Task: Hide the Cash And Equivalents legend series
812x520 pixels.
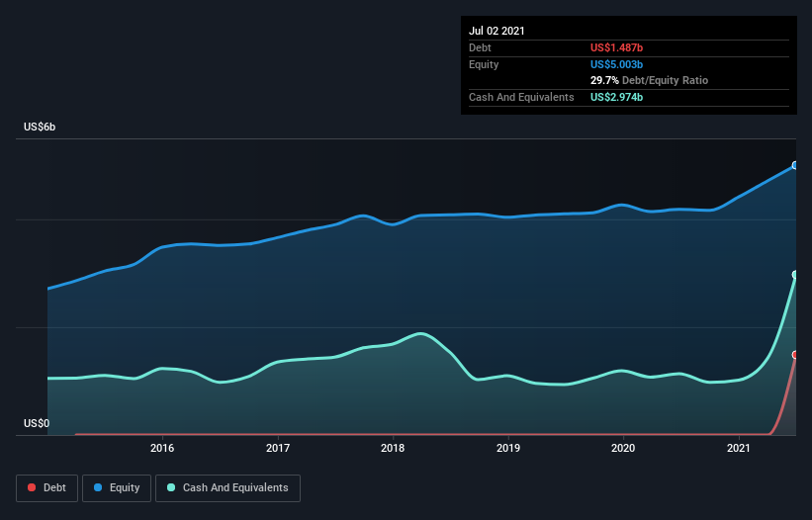Action: pos(227,487)
